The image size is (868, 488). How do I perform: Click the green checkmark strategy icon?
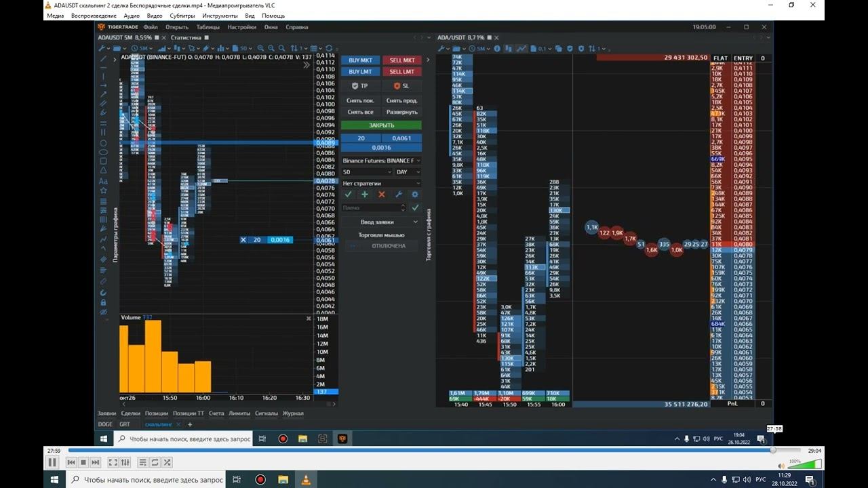348,195
